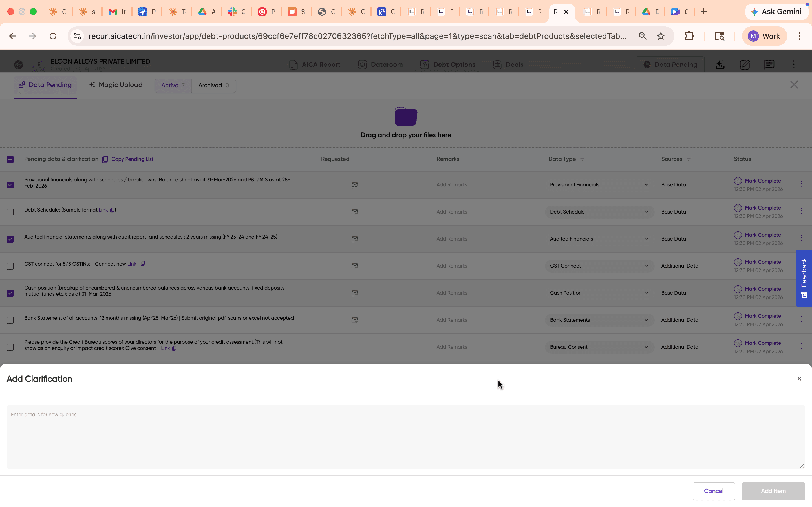Check the Debt Schedule row checkbox
The height and width of the screenshot is (507, 812).
coord(10,212)
